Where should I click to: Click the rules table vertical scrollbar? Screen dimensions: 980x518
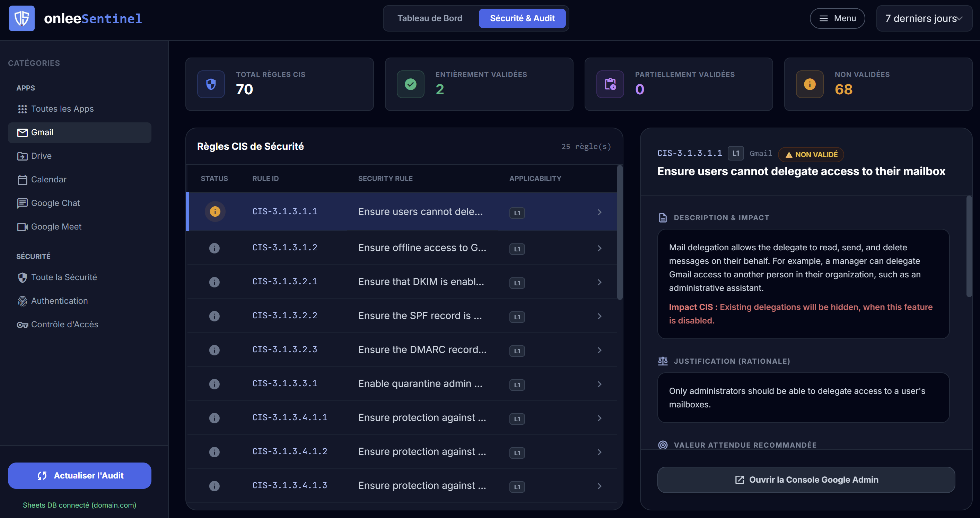pos(619,233)
